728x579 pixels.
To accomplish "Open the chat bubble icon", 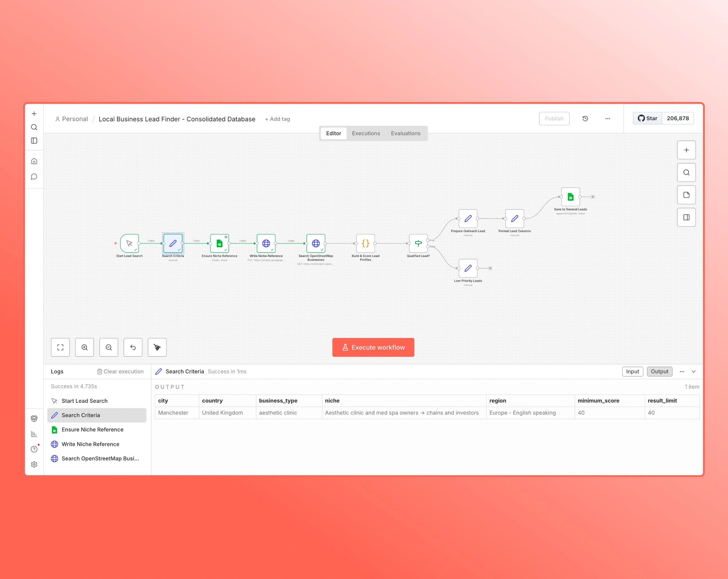I will pyautogui.click(x=34, y=177).
